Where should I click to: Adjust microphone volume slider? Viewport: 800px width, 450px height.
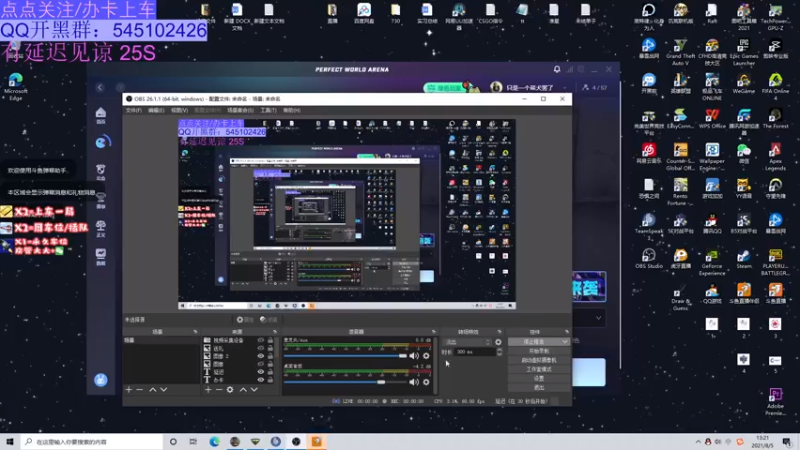point(345,356)
